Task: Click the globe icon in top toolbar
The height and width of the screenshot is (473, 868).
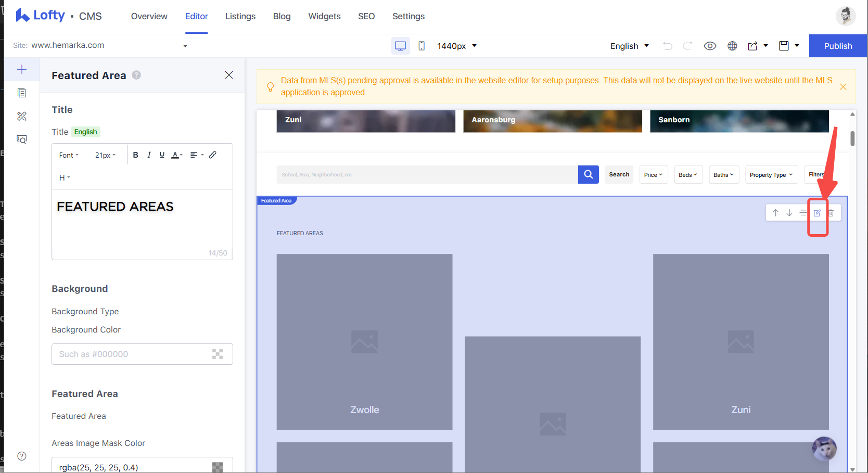Action: 732,46
